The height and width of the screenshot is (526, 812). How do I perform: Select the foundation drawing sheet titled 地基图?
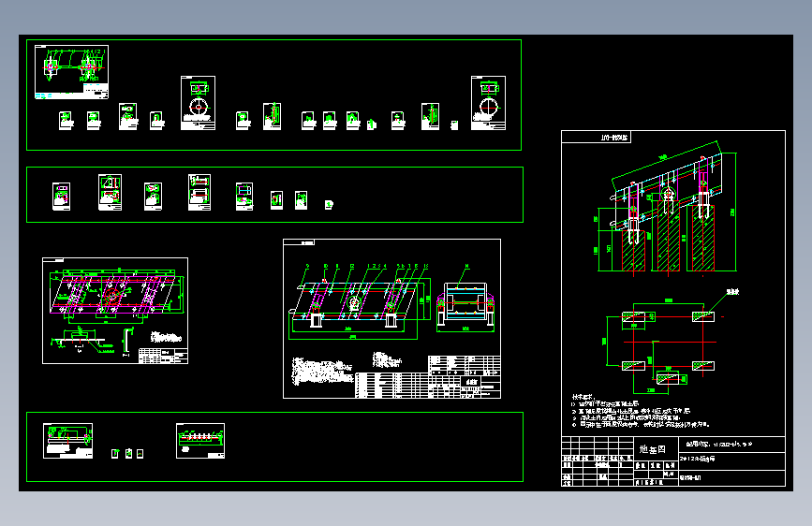(673, 309)
